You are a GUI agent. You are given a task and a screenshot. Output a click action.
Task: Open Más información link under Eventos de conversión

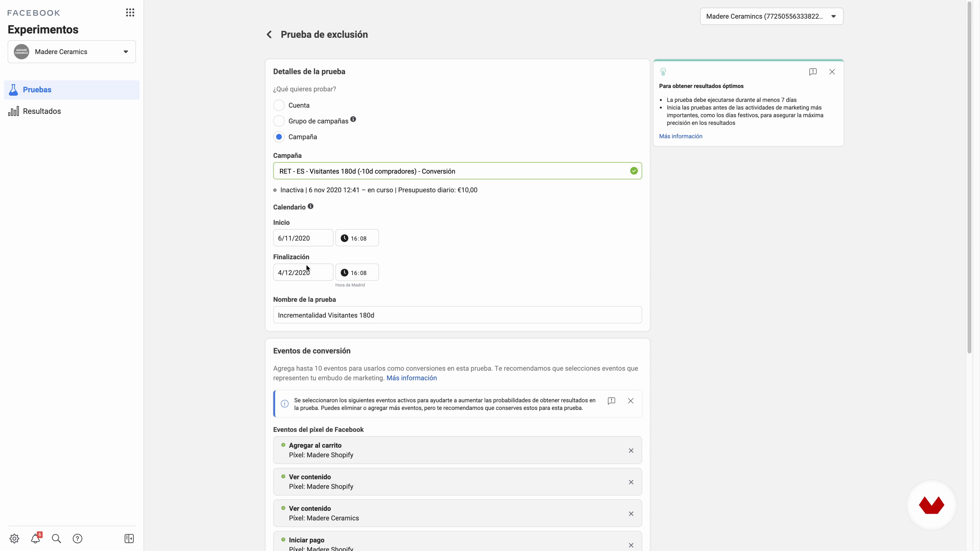[412, 378]
